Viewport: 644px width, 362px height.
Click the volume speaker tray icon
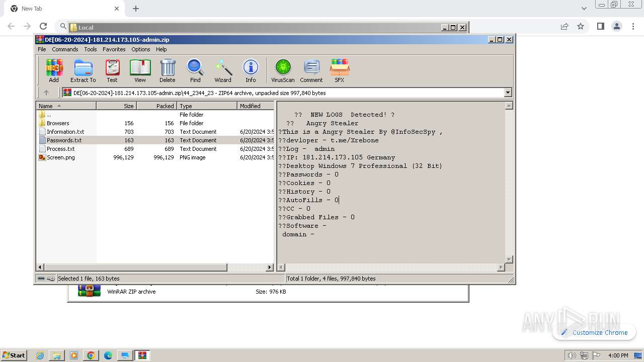[572, 355]
